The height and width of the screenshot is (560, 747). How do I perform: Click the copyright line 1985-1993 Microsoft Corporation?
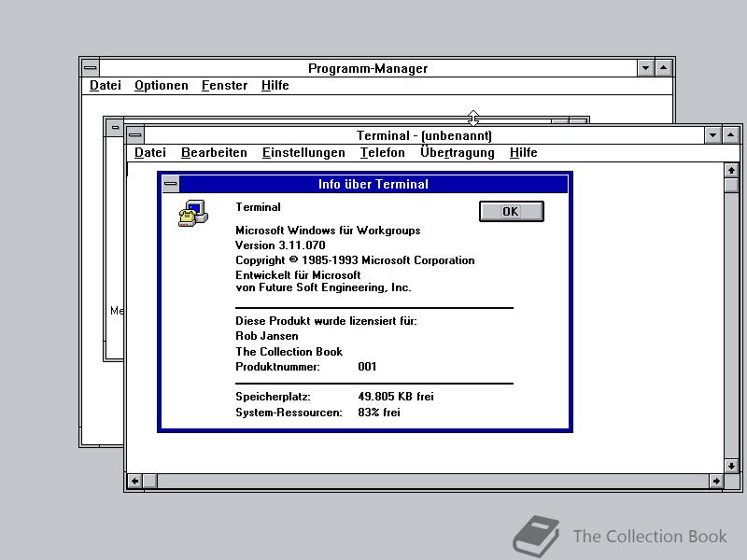pos(355,260)
